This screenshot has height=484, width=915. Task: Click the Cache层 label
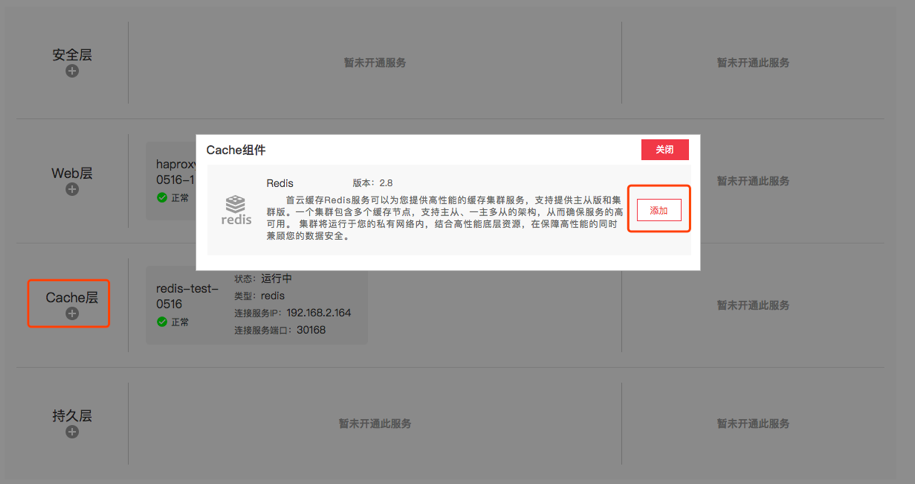point(72,297)
